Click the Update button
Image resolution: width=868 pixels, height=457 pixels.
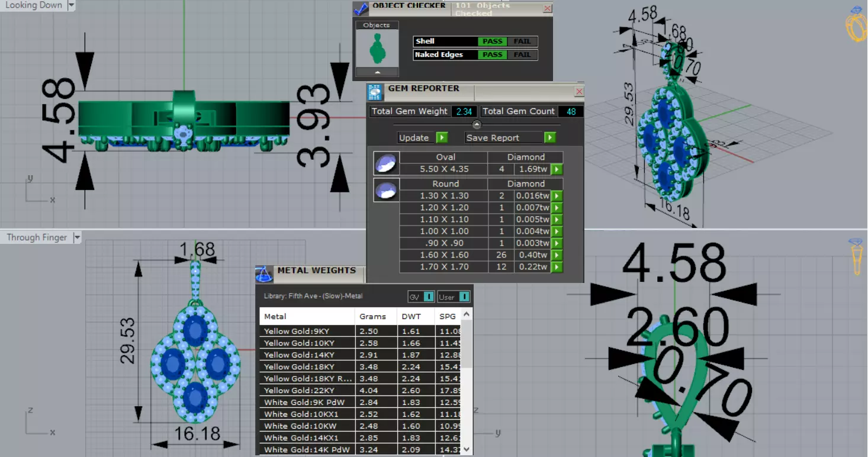(417, 138)
